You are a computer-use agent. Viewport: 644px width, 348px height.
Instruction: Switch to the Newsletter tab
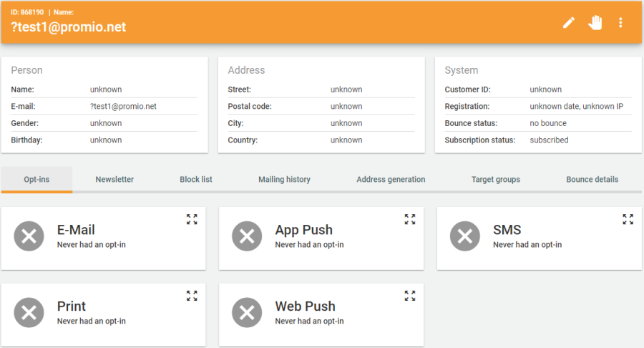114,180
